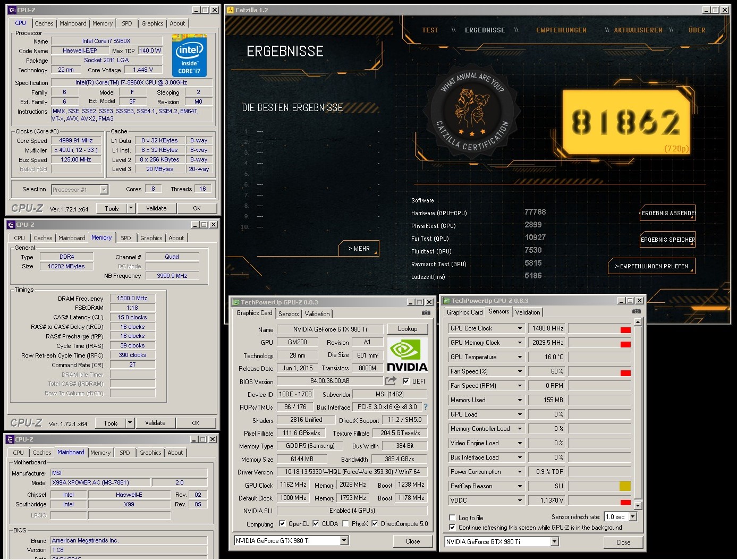737x560 pixels.
Task: Open the TEST menu in Catzilla
Action: 430,30
